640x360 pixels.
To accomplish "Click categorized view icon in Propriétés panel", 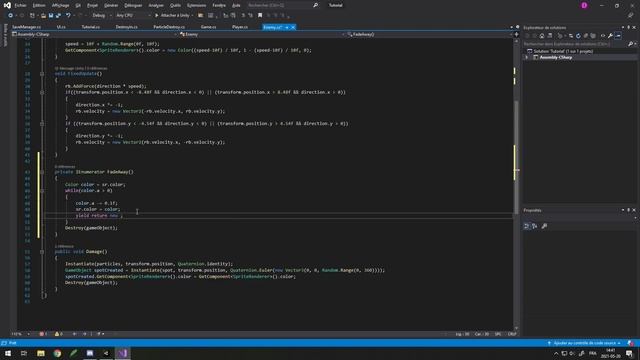I will point(527,226).
